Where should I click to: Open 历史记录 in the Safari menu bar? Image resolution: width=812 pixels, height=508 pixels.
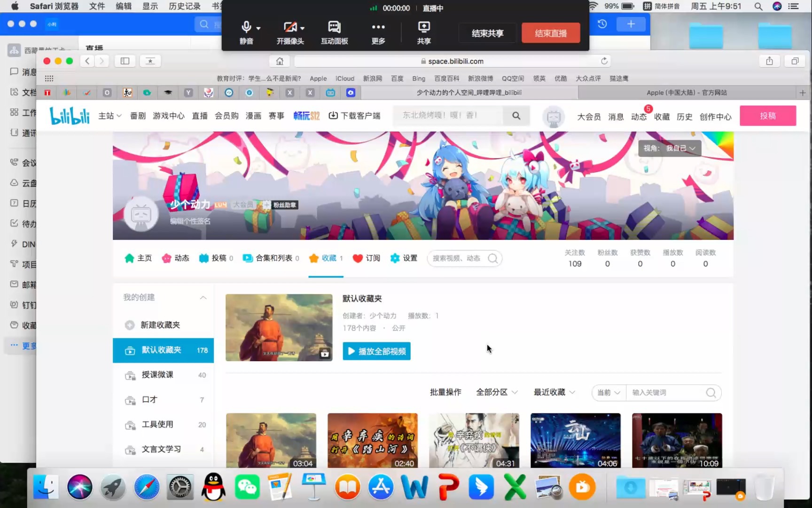coord(185,6)
